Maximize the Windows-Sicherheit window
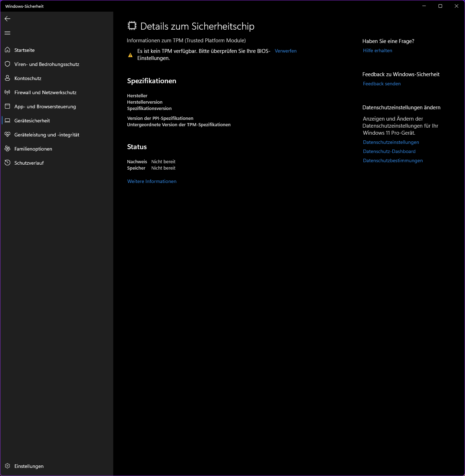Screen dimensions: 465x476 (440, 6)
